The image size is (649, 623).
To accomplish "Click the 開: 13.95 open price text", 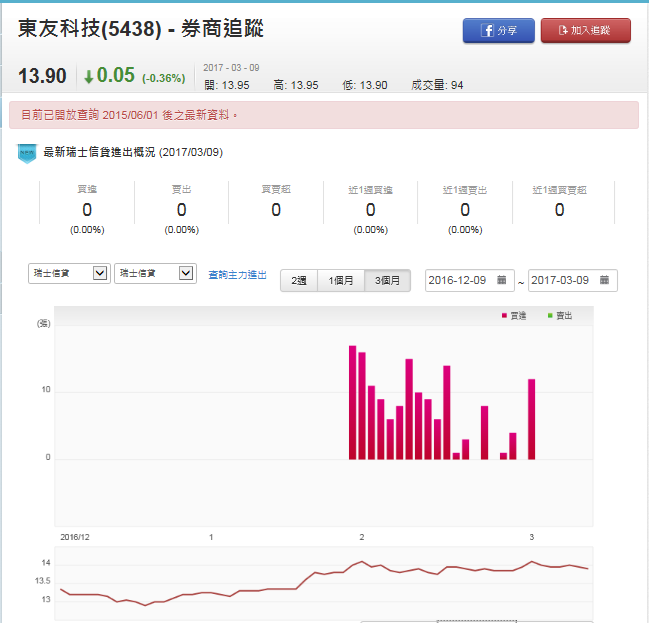I will coord(227,85).
